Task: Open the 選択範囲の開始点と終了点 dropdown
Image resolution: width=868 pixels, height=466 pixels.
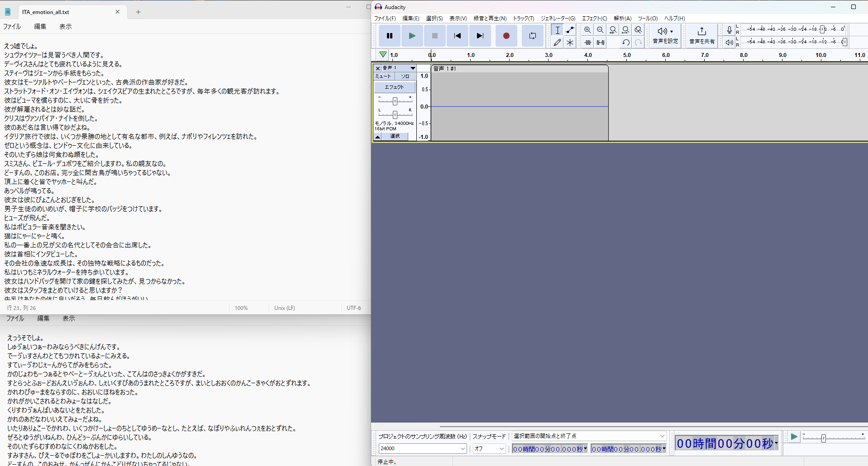Action: [589, 436]
